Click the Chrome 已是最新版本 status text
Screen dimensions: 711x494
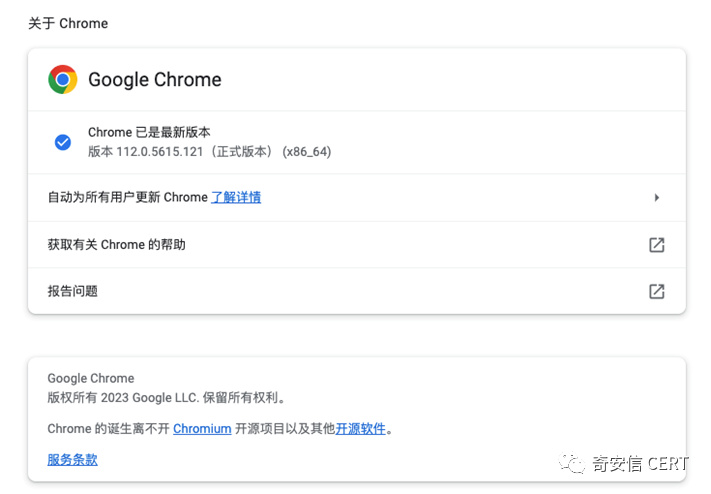click(x=149, y=132)
